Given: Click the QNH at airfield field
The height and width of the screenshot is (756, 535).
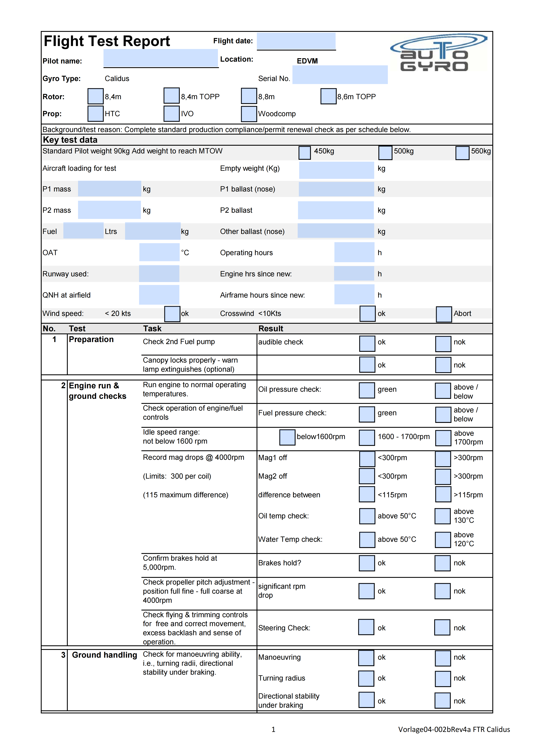Looking at the screenshot, I should [x=159, y=294].
